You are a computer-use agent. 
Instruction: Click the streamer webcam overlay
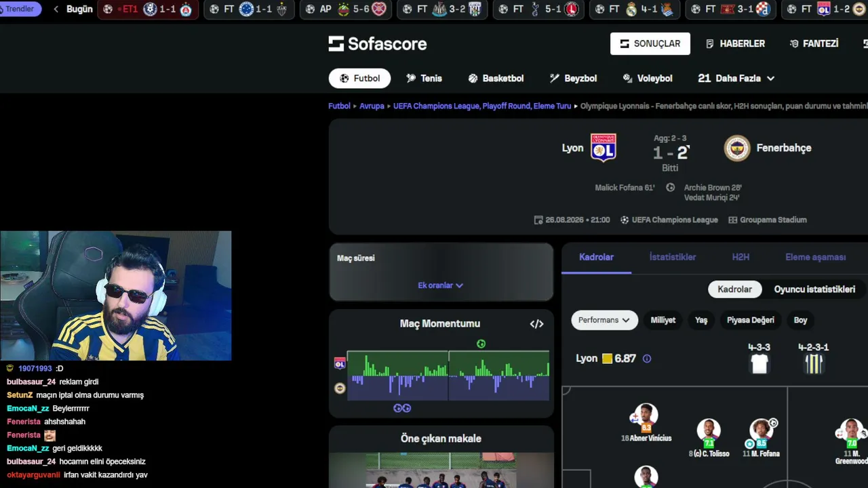116,296
